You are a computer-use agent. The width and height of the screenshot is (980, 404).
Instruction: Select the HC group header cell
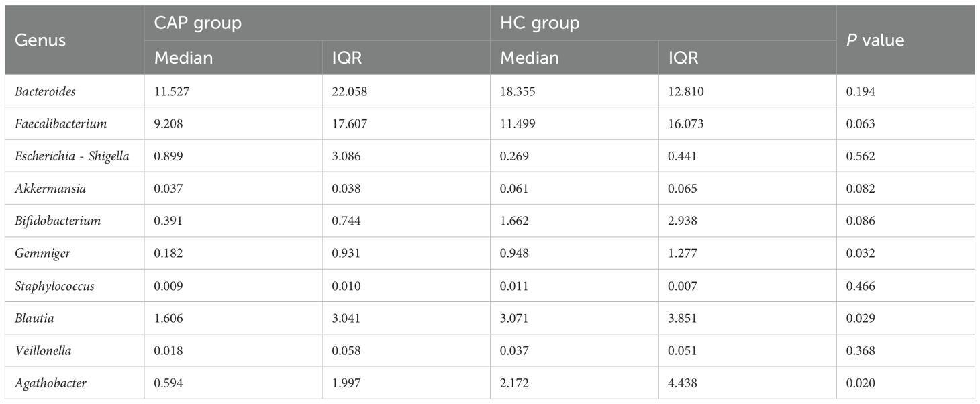[540, 23]
